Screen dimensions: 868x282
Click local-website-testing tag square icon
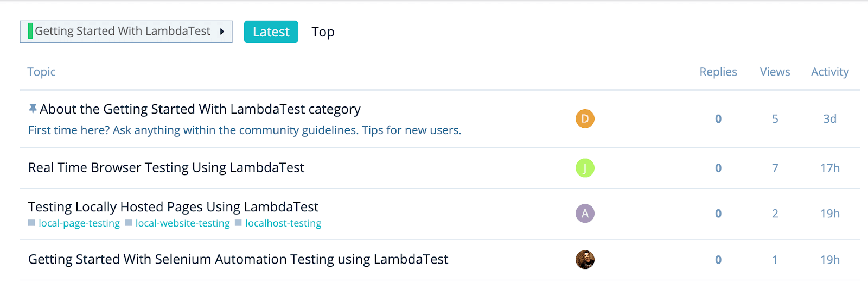[x=129, y=223]
